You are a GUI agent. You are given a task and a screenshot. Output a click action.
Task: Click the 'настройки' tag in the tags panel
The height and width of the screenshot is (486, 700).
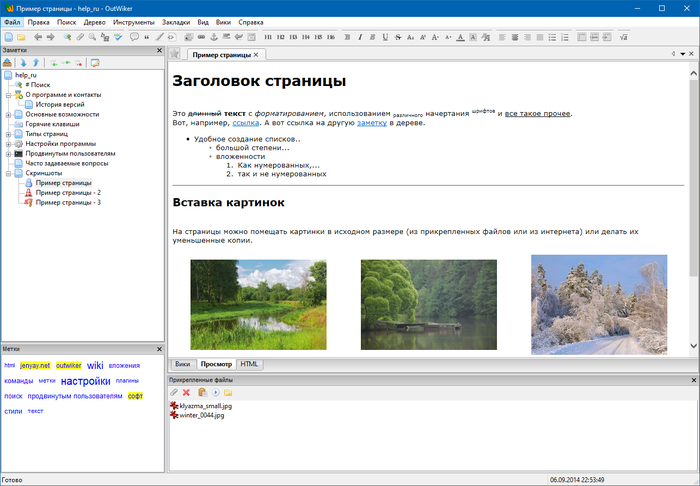85,381
